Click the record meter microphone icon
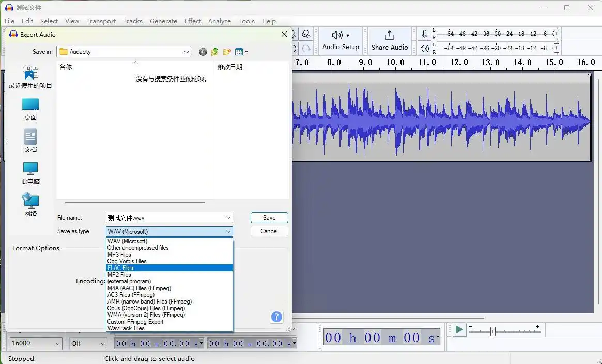 425,34
